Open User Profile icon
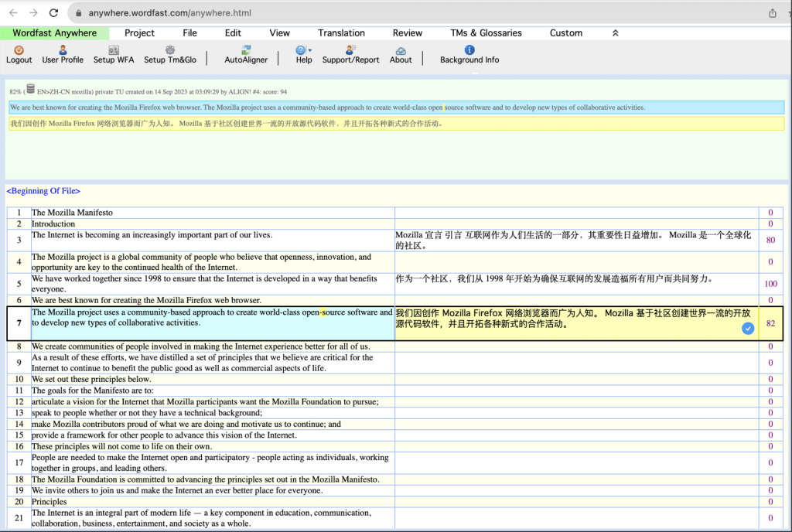The image size is (792, 532). pyautogui.click(x=63, y=50)
